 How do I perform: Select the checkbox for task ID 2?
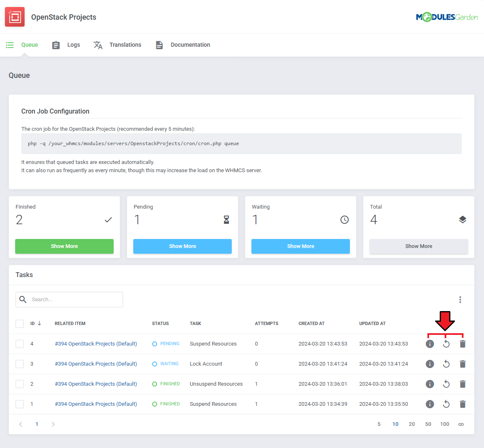point(20,384)
